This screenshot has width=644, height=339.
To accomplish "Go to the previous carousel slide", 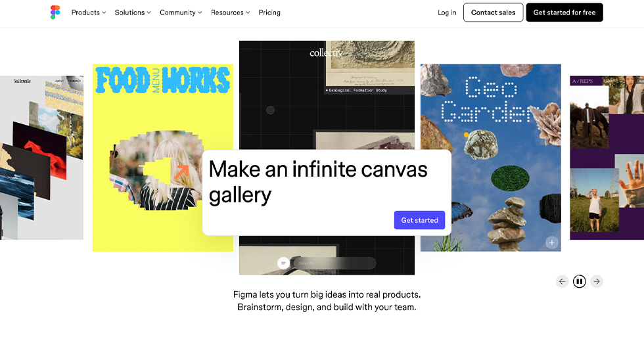I will 562,281.
